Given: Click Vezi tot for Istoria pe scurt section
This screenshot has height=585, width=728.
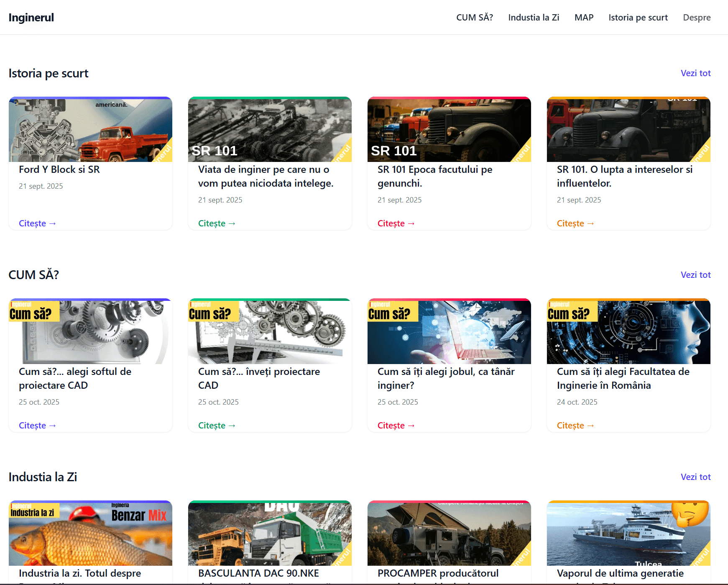Looking at the screenshot, I should (695, 73).
